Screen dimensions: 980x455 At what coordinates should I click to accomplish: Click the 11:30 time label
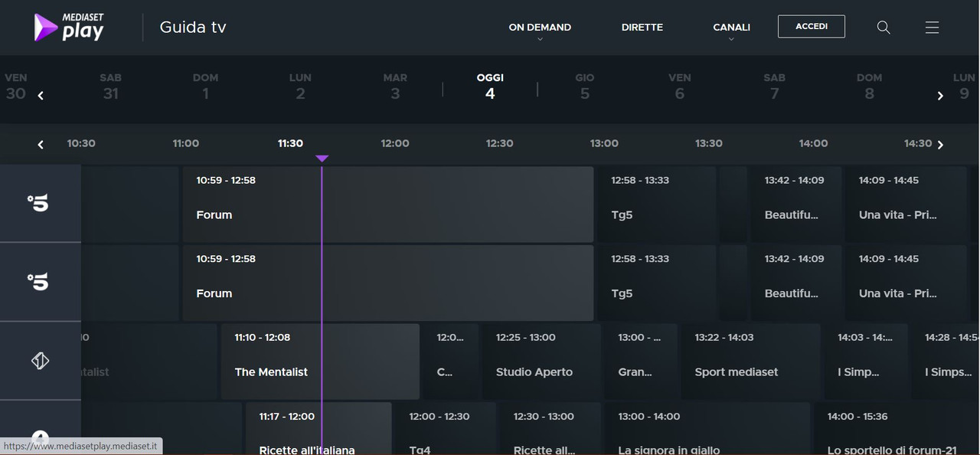point(290,143)
